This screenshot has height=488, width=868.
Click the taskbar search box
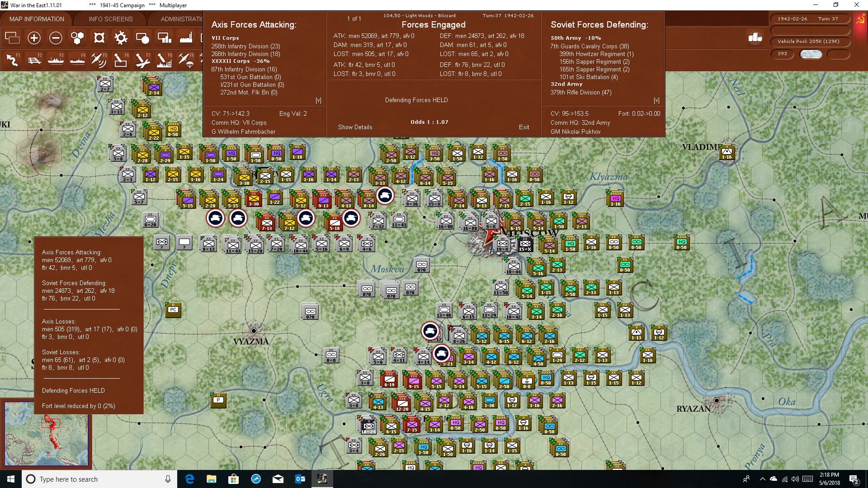[99, 479]
